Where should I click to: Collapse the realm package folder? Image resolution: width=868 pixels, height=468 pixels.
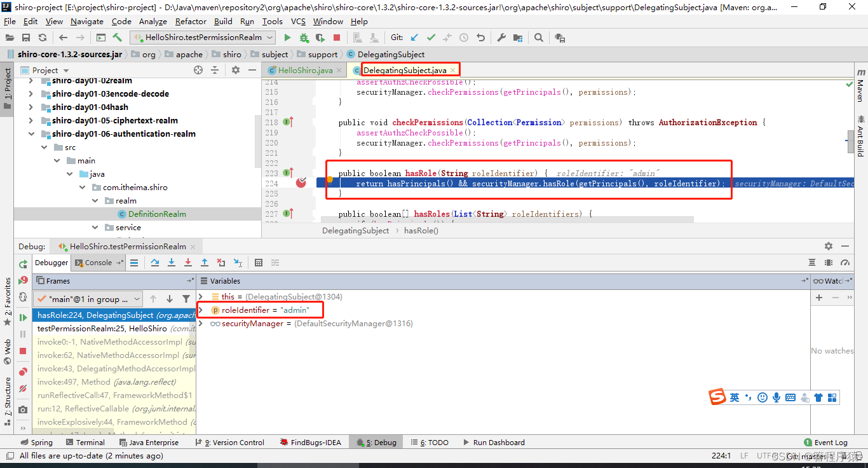tap(95, 201)
